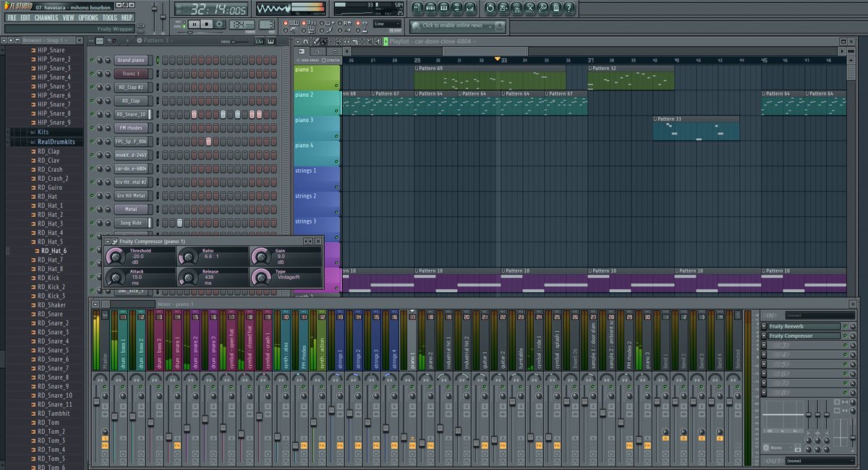The image size is (868, 470).
Task: Select the playlist paint brush tool
Action: (x=323, y=41)
